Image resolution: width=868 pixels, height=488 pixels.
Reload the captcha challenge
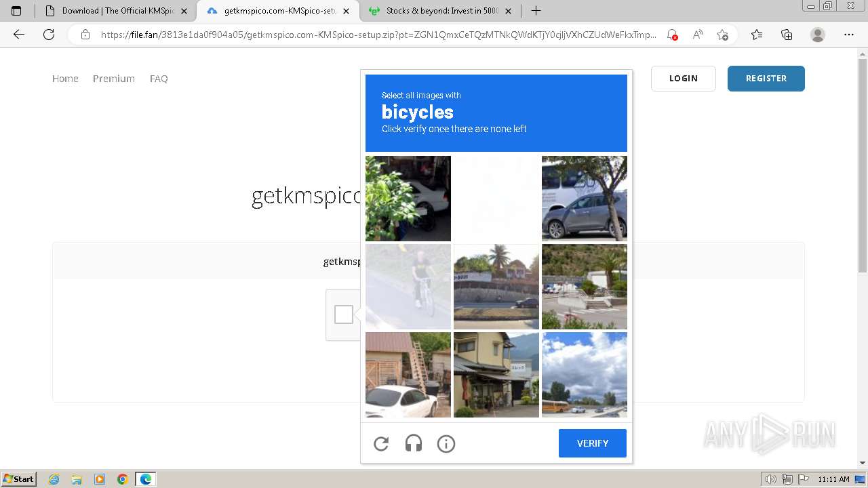[x=381, y=444]
